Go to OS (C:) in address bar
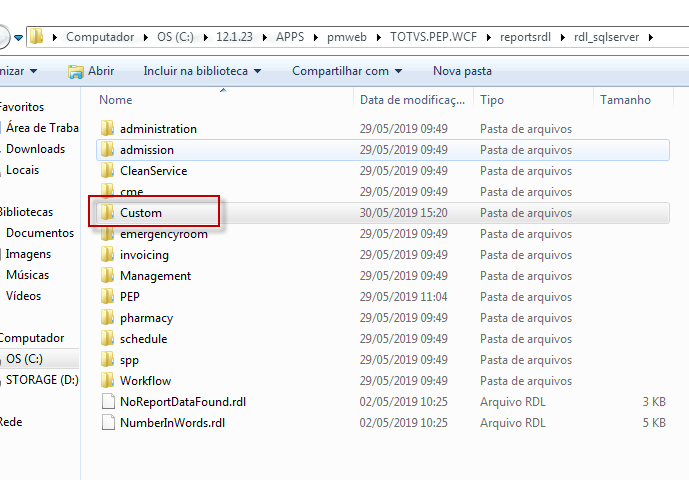 coord(175,37)
